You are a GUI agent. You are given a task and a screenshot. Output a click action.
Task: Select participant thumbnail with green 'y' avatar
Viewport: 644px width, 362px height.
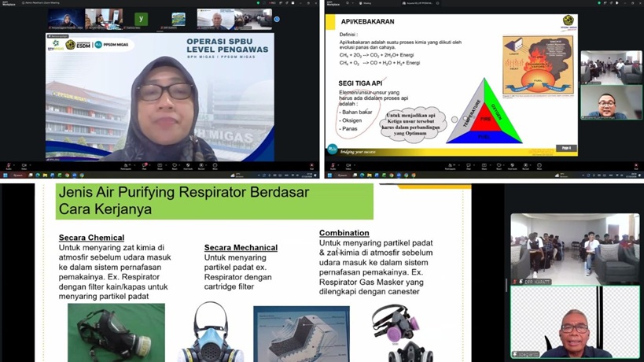point(141,19)
